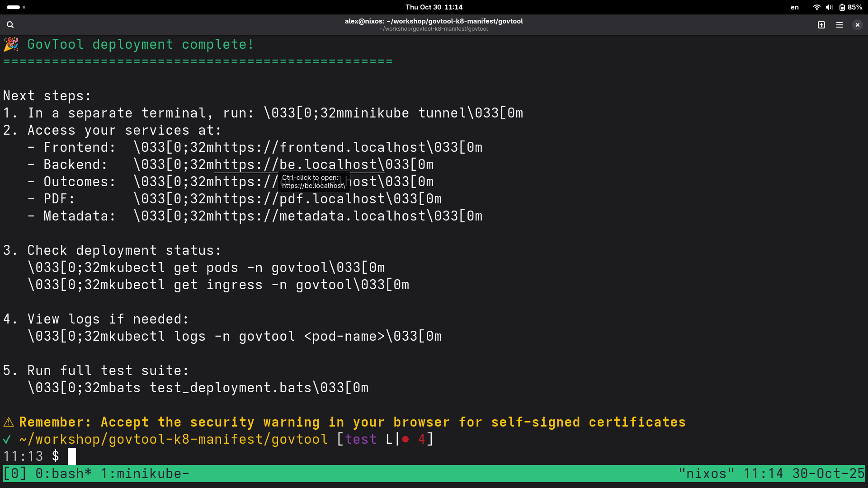Select the 0:bash tmux window
The width and height of the screenshot is (868, 488).
(63, 474)
